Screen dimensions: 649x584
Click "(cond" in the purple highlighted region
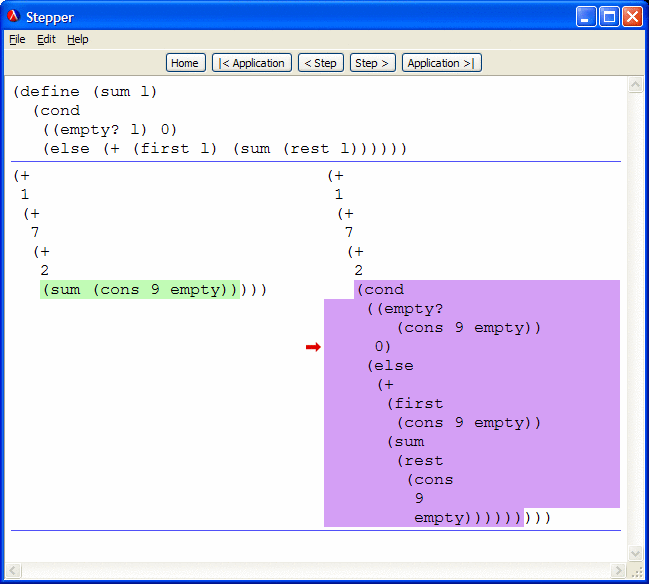(x=381, y=290)
